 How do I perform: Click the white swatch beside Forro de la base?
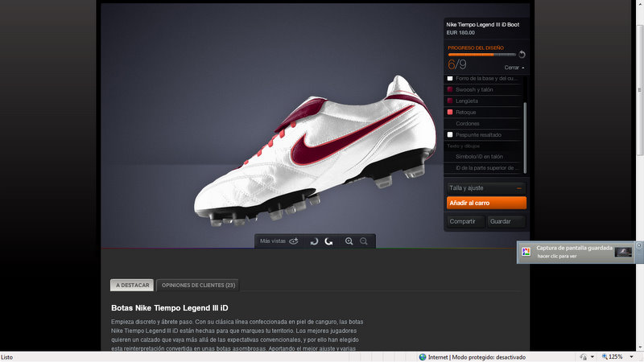pyautogui.click(x=450, y=78)
